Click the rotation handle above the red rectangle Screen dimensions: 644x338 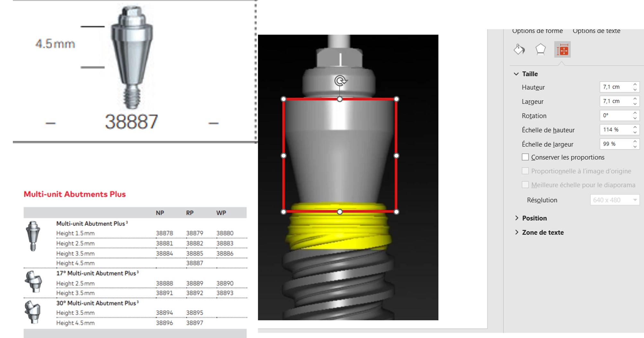coord(340,80)
